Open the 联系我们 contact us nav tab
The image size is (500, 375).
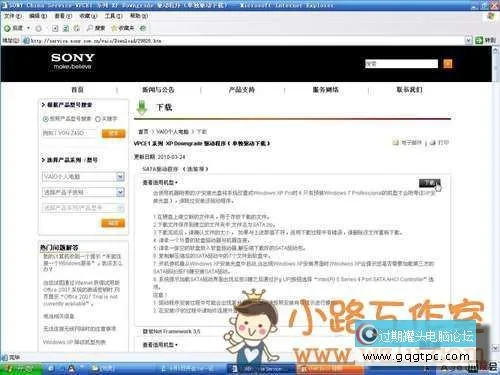pos(409,90)
